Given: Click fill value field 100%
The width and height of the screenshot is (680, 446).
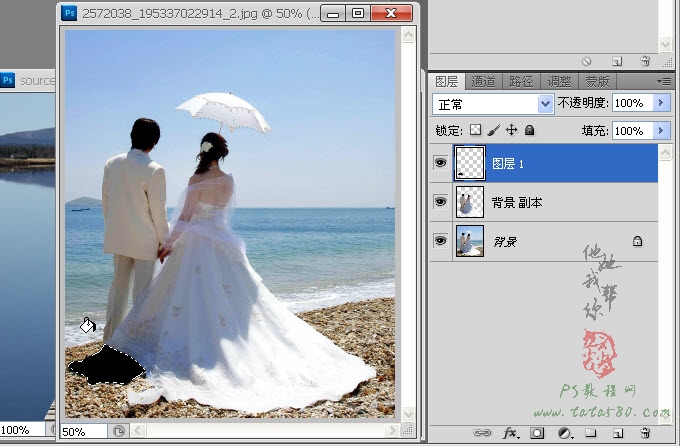Looking at the screenshot, I should pos(633,131).
